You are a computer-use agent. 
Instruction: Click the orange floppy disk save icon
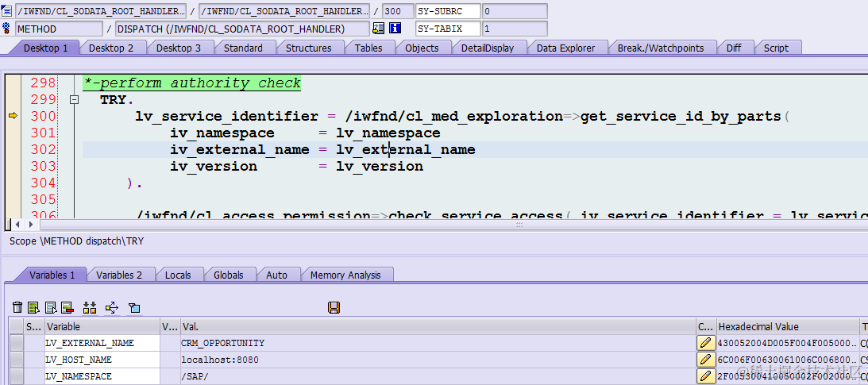[334, 307]
